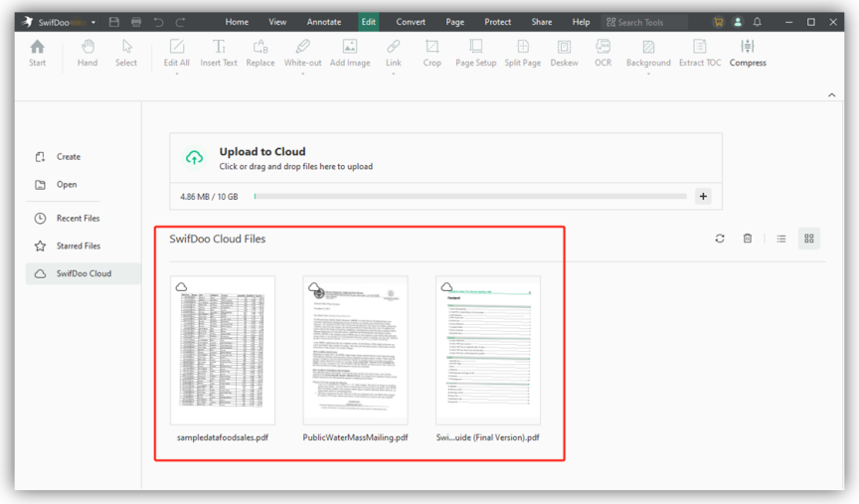
Task: Open the Home tab
Action: click(237, 22)
